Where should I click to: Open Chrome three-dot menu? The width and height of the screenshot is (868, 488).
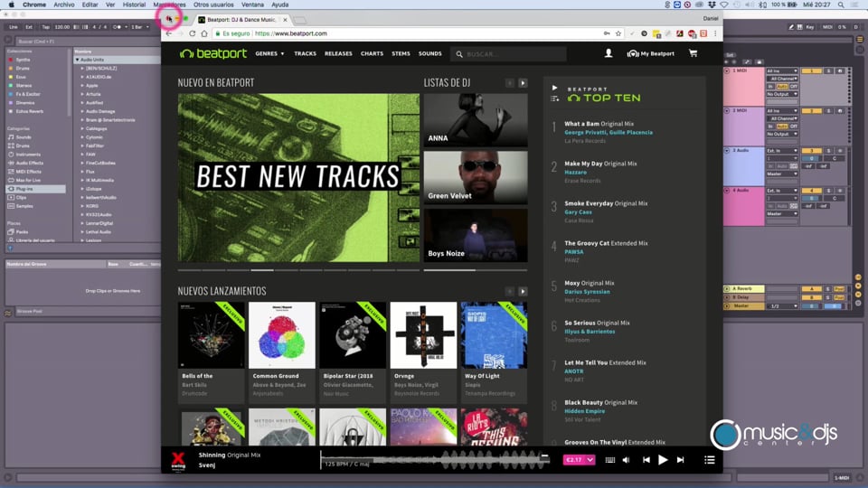tap(715, 33)
